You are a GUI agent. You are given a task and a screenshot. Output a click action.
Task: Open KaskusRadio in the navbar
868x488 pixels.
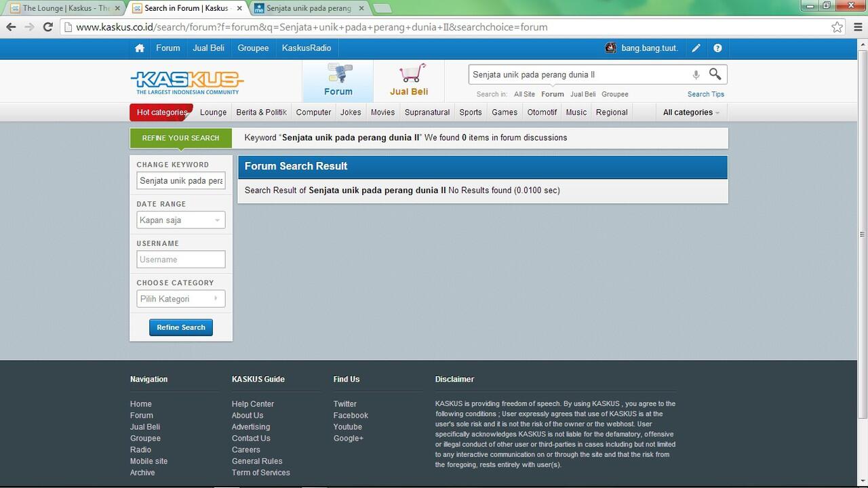click(x=307, y=48)
